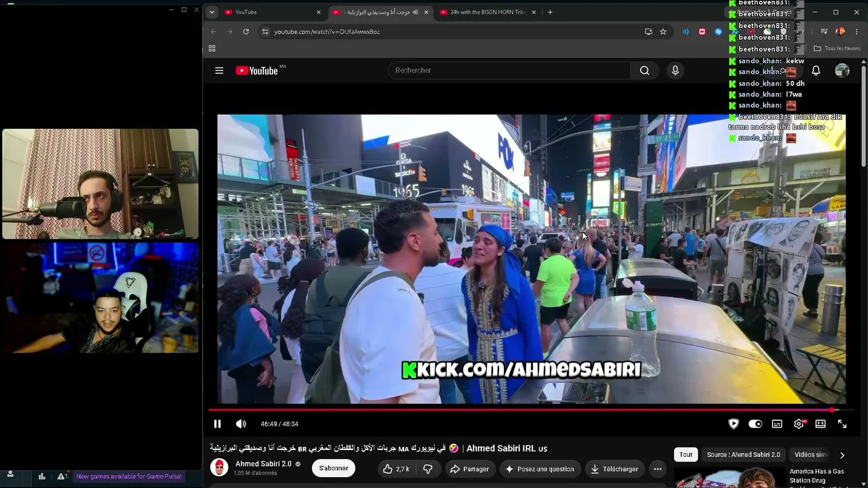
Task: Reload the current page
Action: click(245, 32)
